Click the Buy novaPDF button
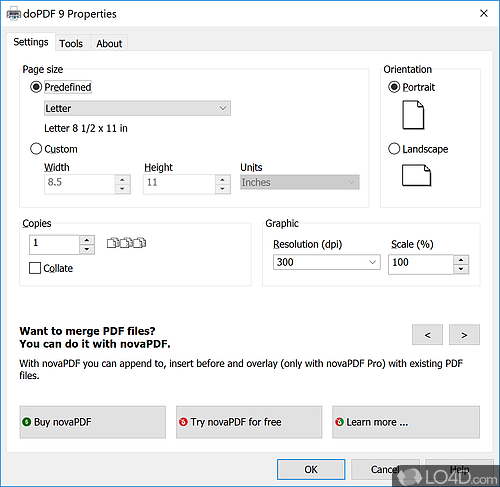The image size is (500, 487). click(x=93, y=422)
